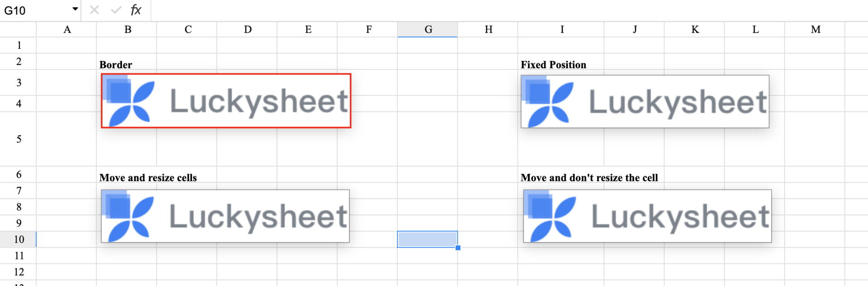The image size is (868, 286).
Task: Select column M header
Action: click(x=815, y=29)
